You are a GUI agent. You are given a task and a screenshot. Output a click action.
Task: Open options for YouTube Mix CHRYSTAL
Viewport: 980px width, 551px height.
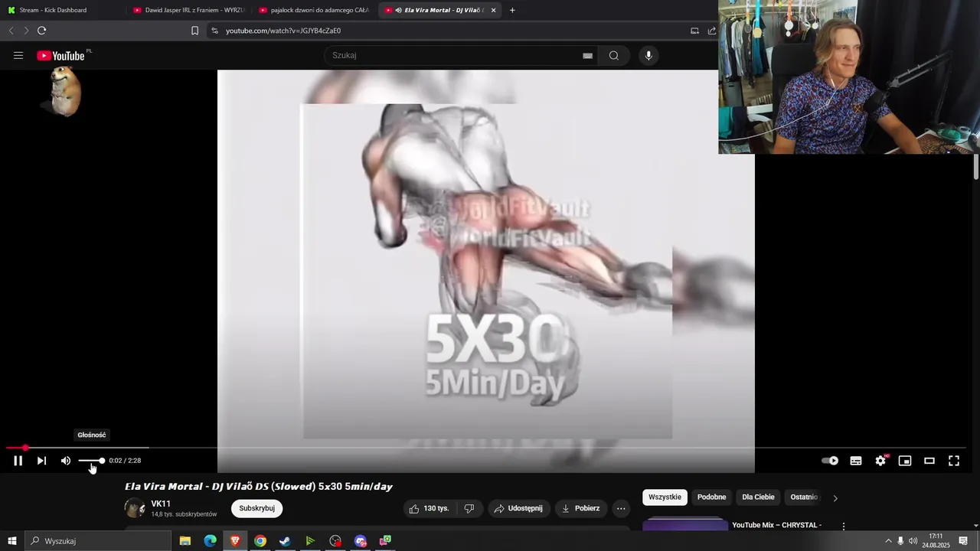coord(844,527)
